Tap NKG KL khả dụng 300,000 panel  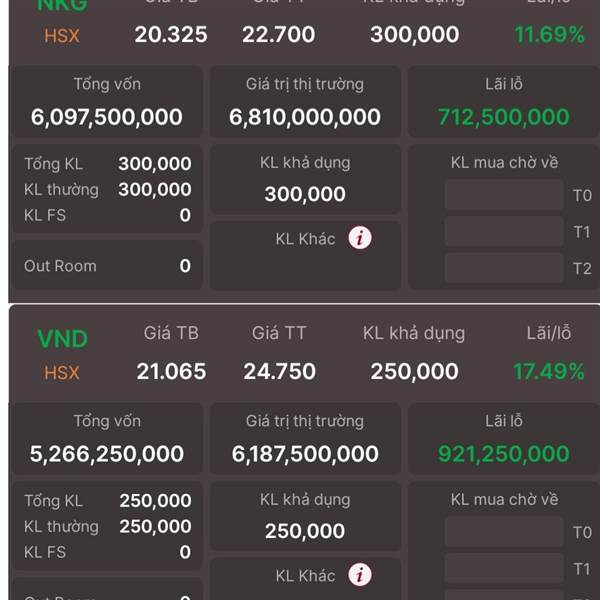coord(305,179)
